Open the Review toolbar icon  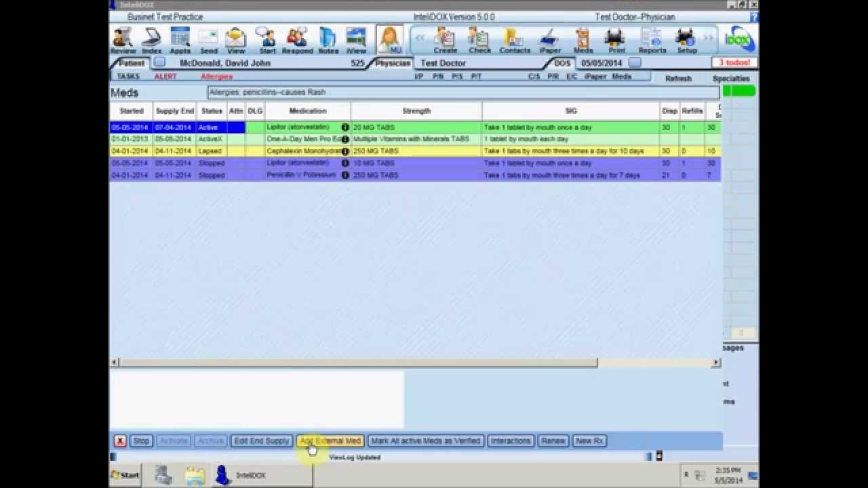coord(123,40)
